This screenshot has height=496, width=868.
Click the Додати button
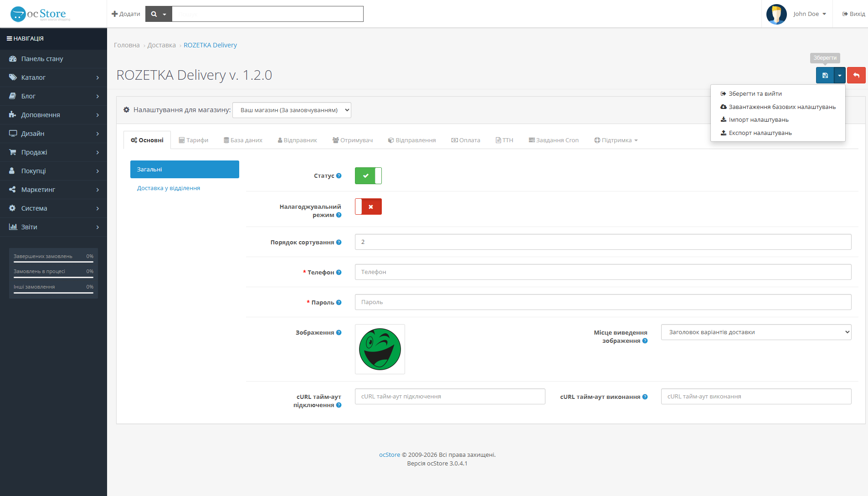126,14
